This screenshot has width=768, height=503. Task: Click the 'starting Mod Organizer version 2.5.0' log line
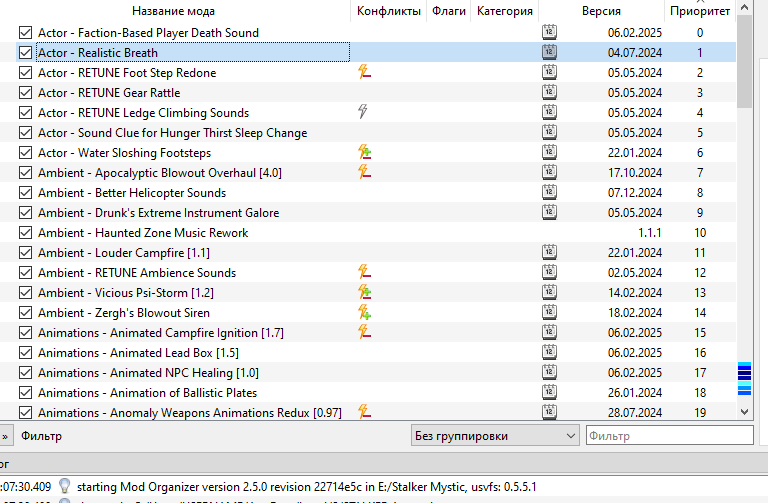coord(307,487)
